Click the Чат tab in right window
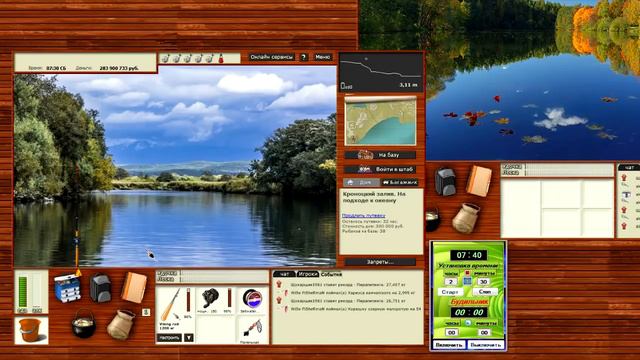 point(629,167)
